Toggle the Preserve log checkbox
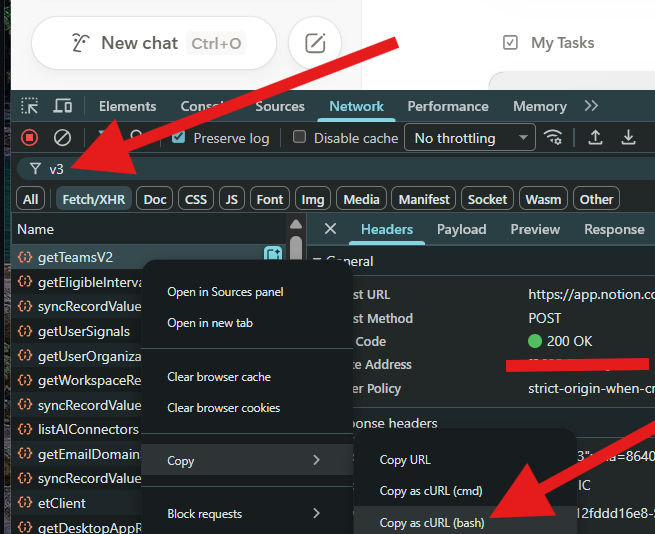The image size is (655, 534). click(x=179, y=137)
